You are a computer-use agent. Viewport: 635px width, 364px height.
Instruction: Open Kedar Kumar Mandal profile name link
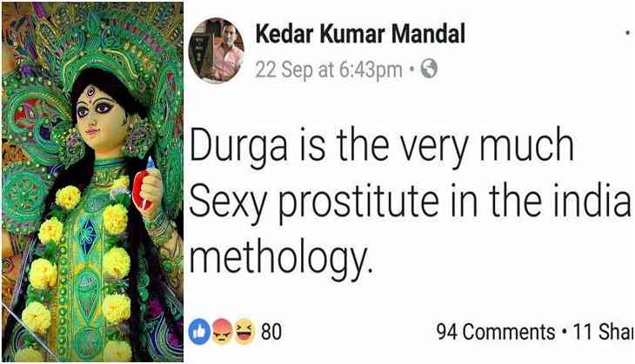click(360, 34)
